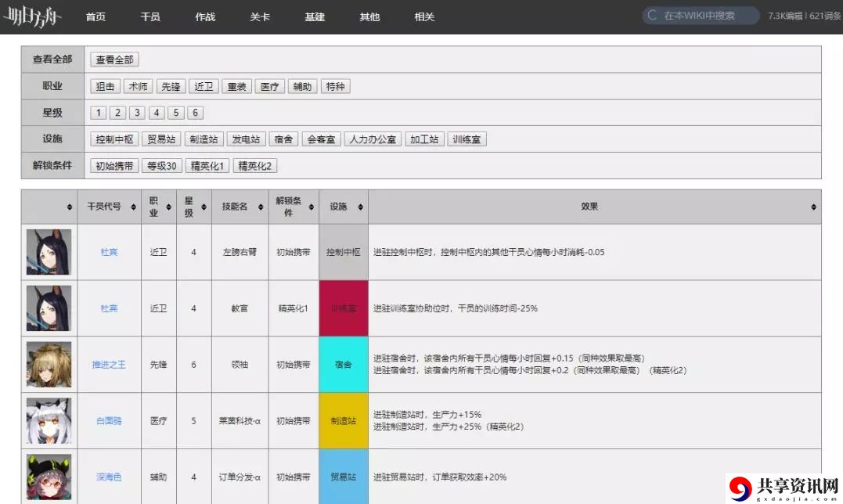This screenshot has height=504, width=843.
Task: Open the 白面鸮 operator link
Action: coord(109,421)
